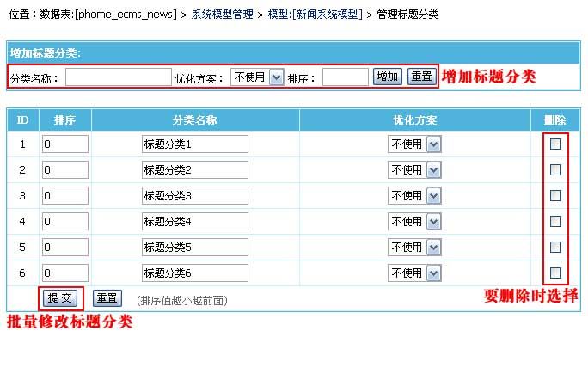Focus the 分类名称 input field
Viewport: 588px width, 386px height.
pos(119,77)
